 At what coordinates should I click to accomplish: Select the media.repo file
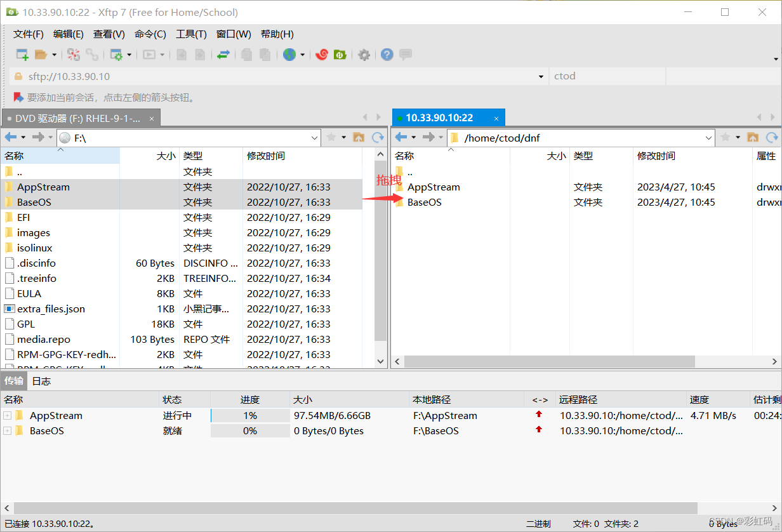click(x=43, y=340)
